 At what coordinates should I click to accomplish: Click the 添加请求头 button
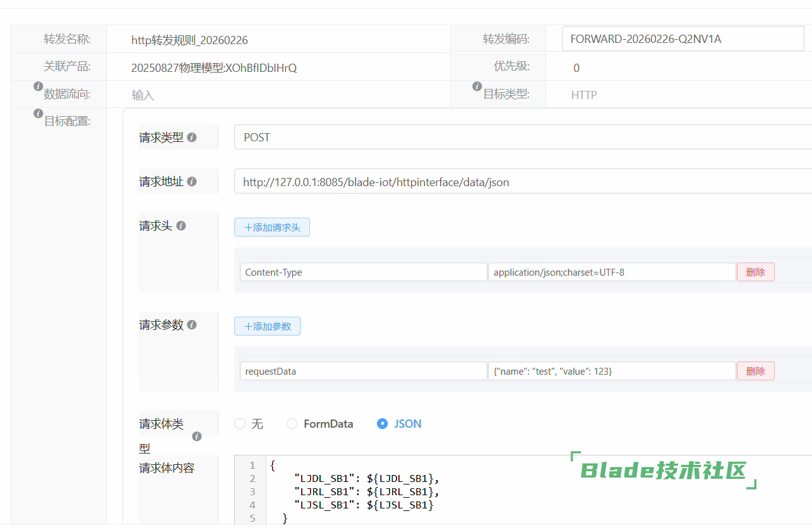pyautogui.click(x=272, y=228)
